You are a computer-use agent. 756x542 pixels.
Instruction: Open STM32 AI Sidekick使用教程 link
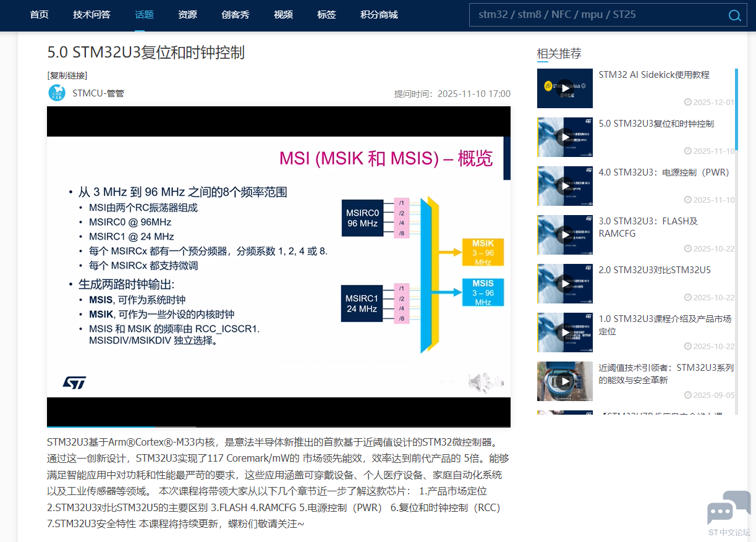pyautogui.click(x=654, y=75)
